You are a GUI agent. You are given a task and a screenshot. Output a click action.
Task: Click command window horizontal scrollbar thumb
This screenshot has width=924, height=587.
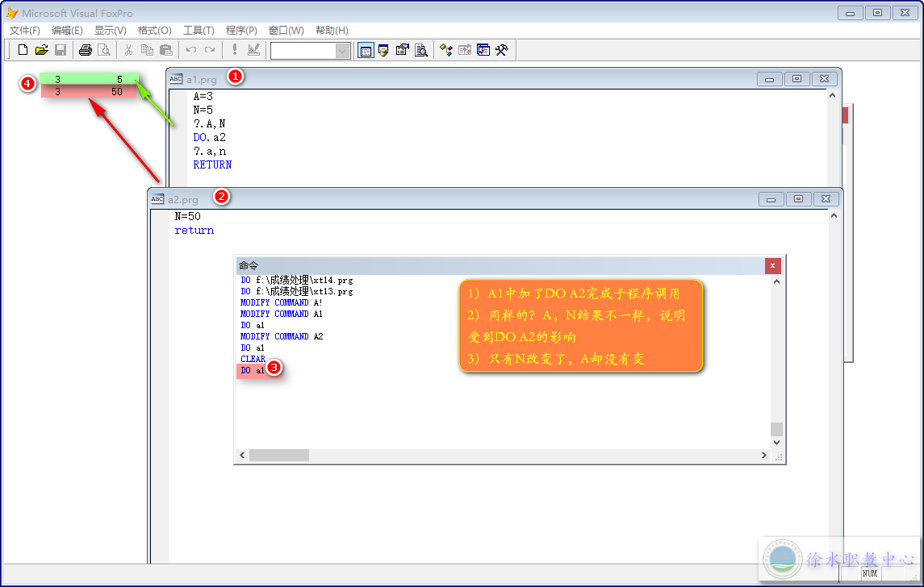[x=278, y=455]
